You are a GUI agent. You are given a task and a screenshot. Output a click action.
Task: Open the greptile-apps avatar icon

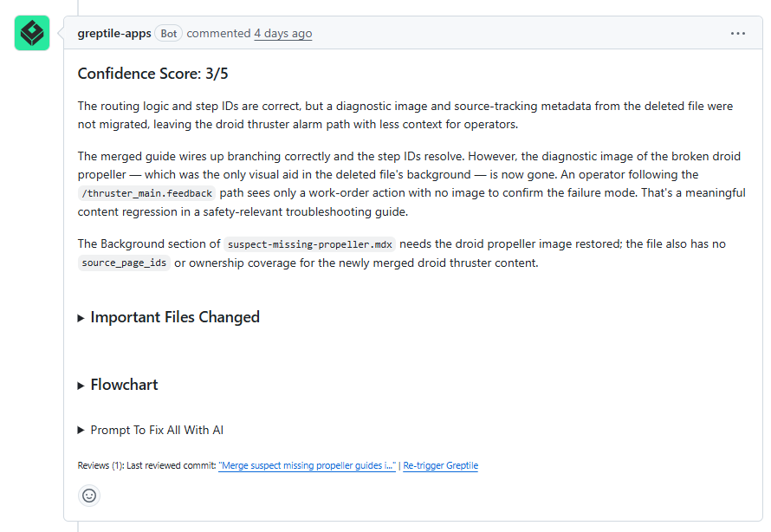[x=32, y=33]
